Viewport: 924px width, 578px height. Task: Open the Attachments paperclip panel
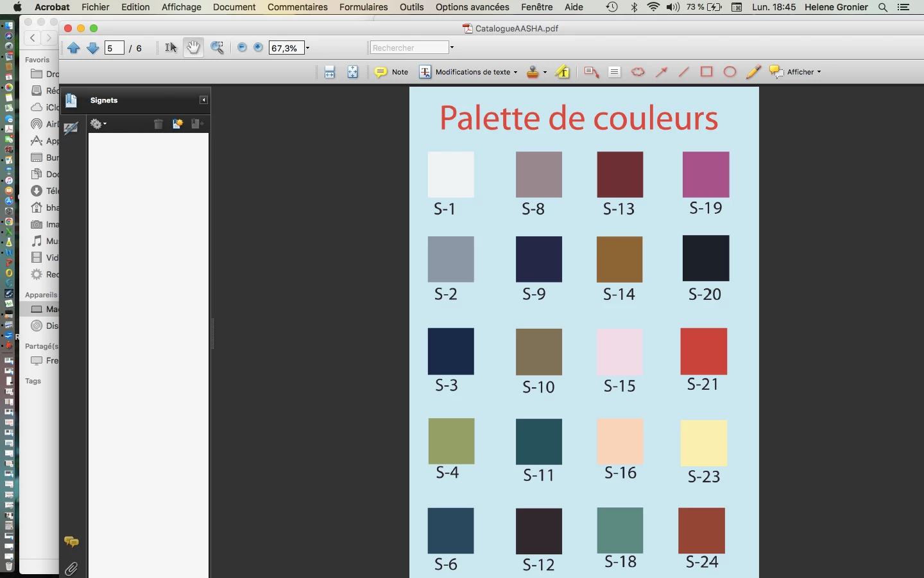(x=71, y=568)
